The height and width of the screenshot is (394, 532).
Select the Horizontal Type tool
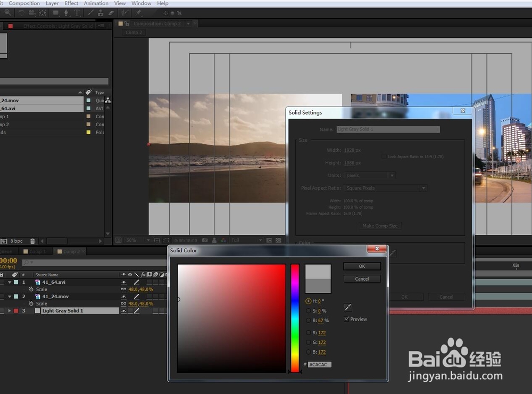(x=77, y=13)
